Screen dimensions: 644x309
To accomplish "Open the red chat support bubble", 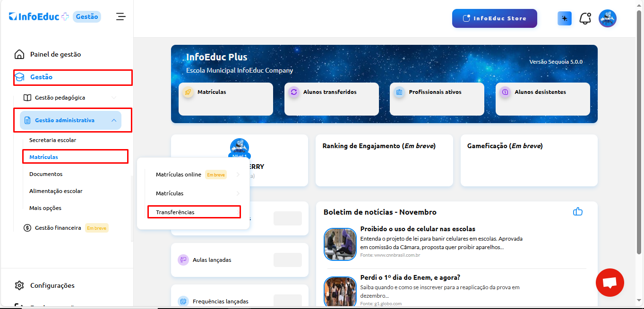I will click(610, 283).
